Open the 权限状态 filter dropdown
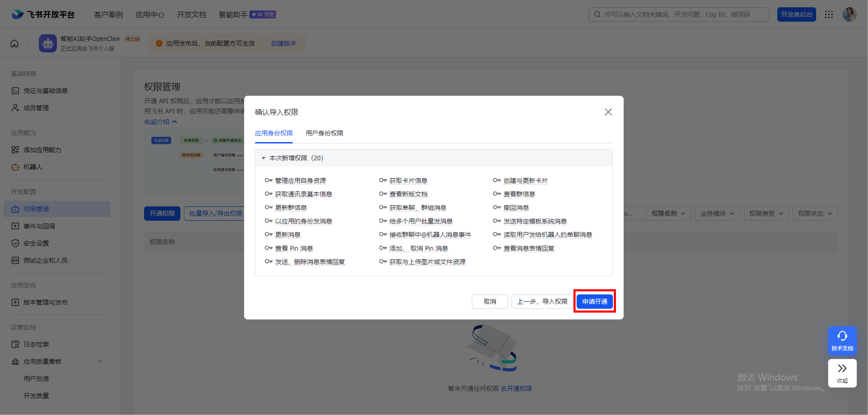The image size is (868, 415). (x=815, y=213)
